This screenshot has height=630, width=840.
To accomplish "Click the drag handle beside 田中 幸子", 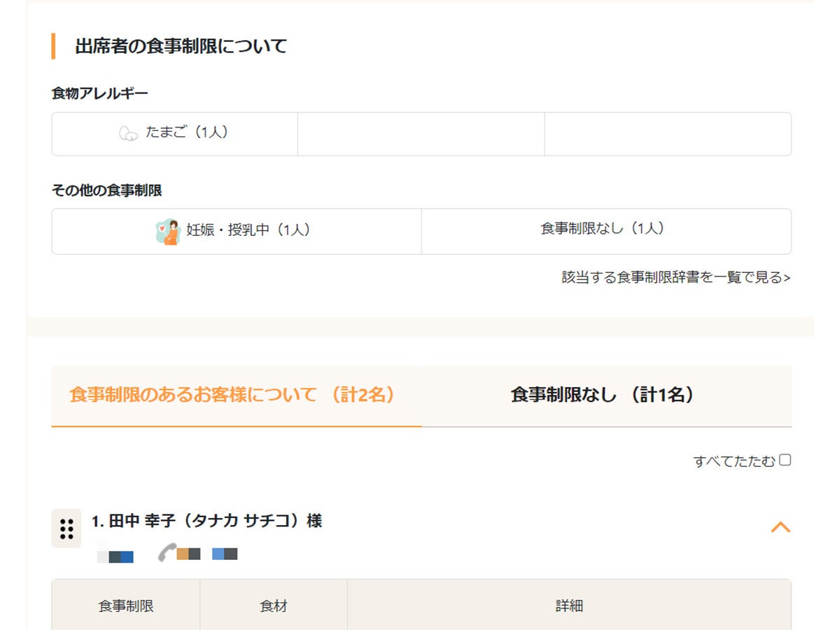I will click(66, 529).
